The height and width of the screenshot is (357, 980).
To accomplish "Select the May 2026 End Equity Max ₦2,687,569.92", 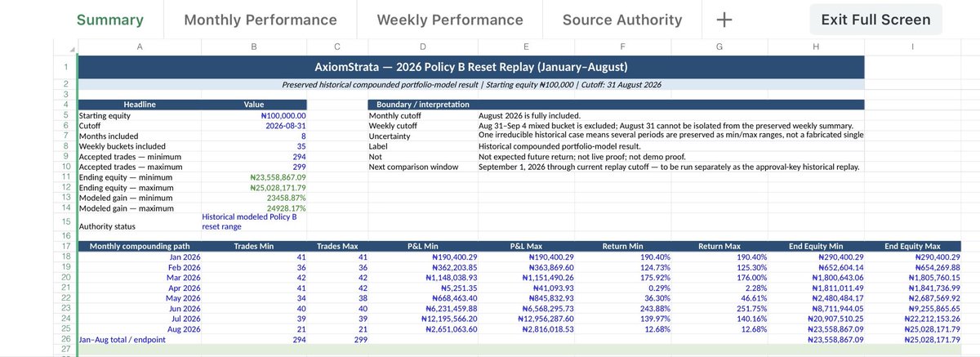I will click(912, 297).
